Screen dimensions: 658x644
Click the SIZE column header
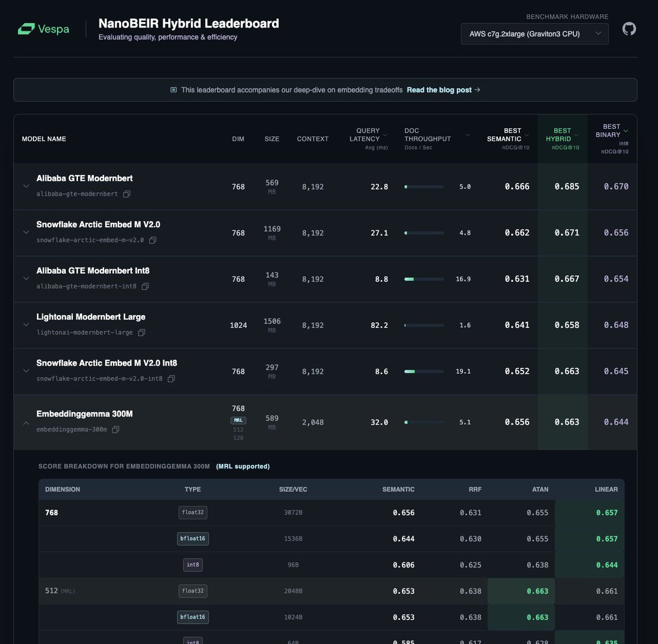pos(272,139)
